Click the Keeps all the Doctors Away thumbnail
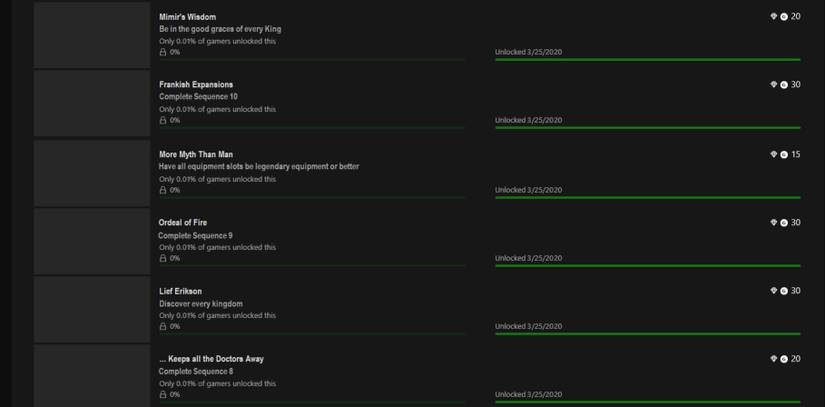Image resolution: width=825 pixels, height=407 pixels. pos(92,376)
